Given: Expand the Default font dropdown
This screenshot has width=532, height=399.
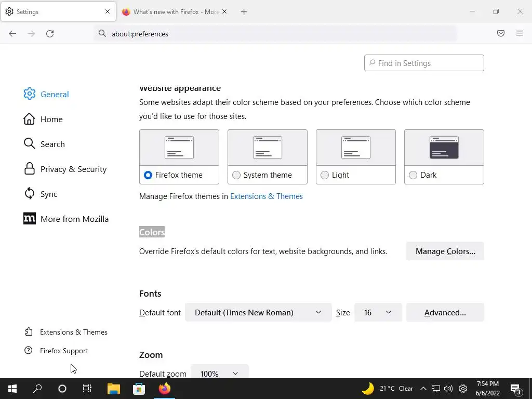Looking at the screenshot, I should (258, 312).
